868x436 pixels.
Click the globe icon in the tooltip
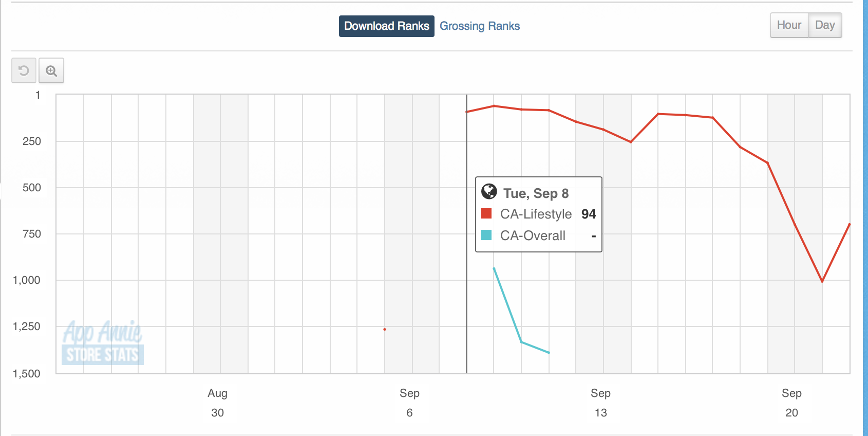489,192
